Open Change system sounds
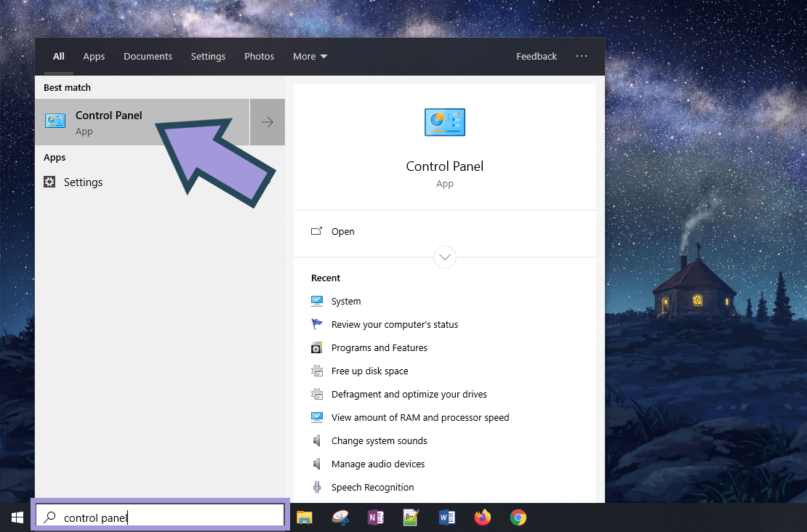The height and width of the screenshot is (532, 807). (379, 441)
